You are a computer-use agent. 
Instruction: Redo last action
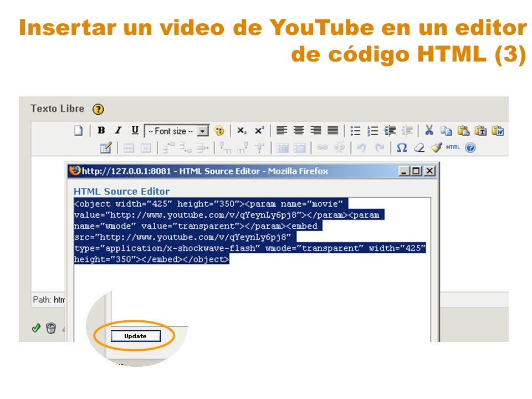point(379,147)
